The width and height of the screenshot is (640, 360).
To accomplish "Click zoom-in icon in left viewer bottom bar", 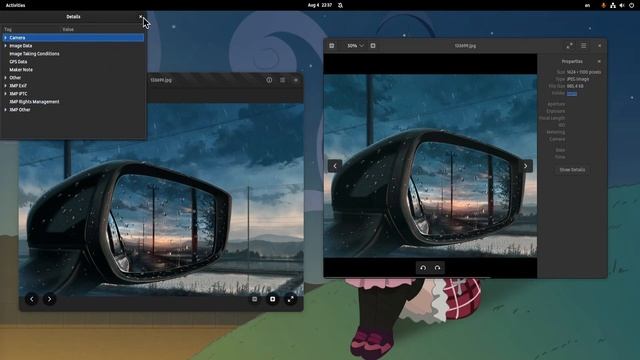I will (272, 299).
